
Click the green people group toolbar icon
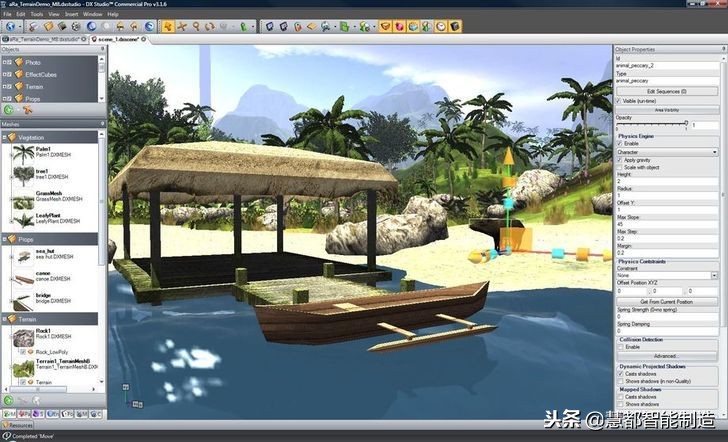364,26
